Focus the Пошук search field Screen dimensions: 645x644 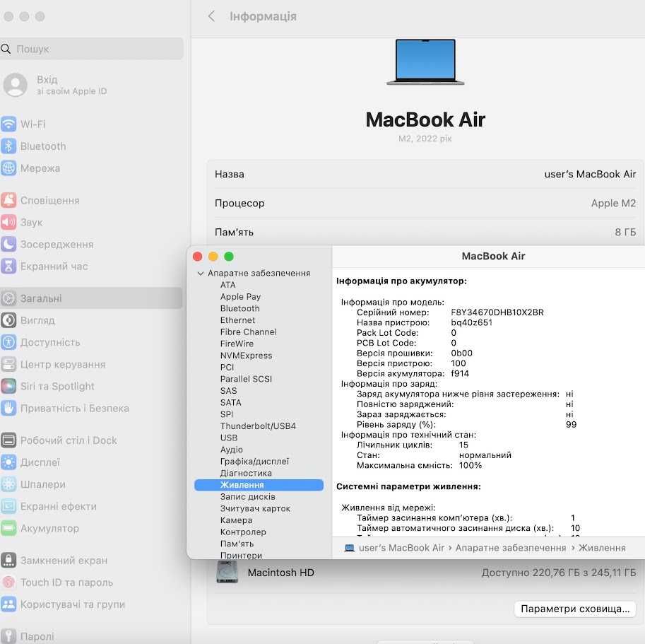91,49
